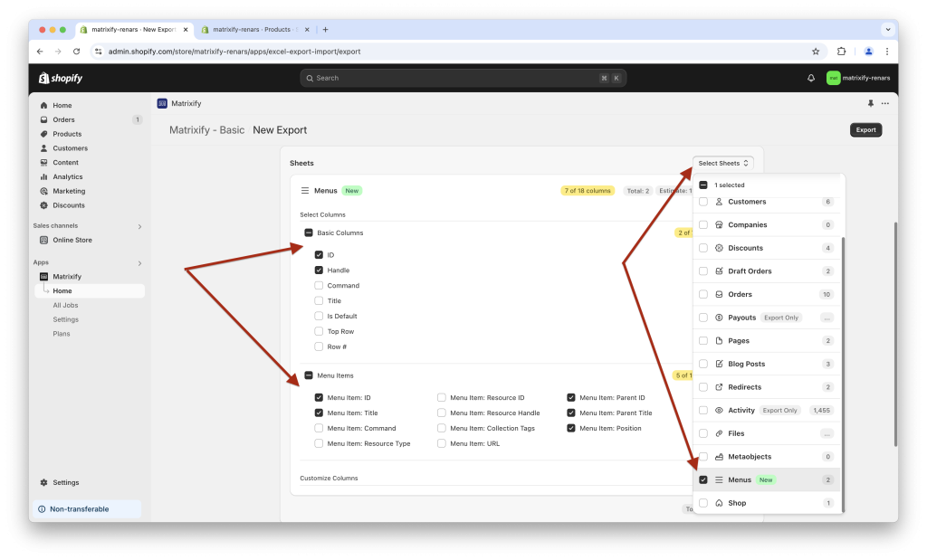
Task: Check the Orders sheet in Select Sheets list
Action: click(703, 294)
